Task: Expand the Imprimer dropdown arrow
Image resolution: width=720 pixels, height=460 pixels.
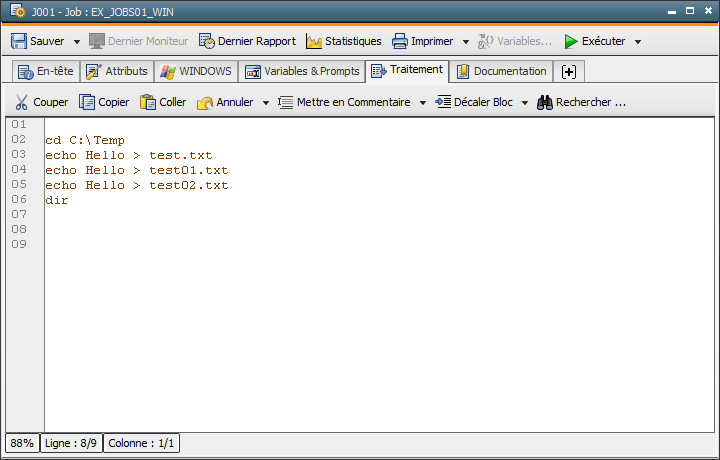Action: [x=466, y=42]
